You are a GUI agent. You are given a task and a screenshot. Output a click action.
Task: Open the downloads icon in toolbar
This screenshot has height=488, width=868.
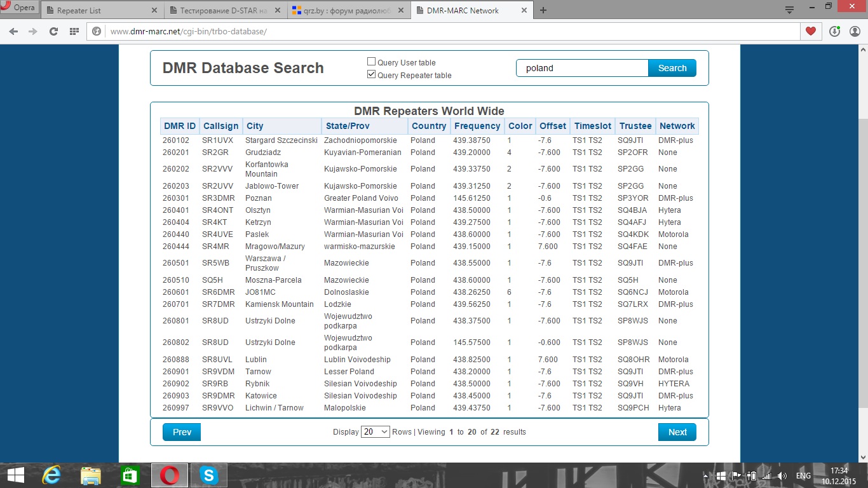click(x=834, y=31)
